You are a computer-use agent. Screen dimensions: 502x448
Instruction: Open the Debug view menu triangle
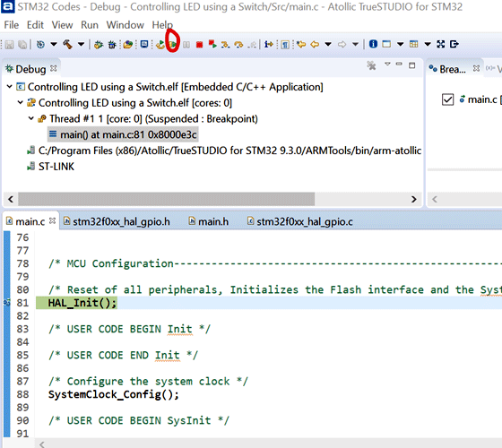pos(387,64)
